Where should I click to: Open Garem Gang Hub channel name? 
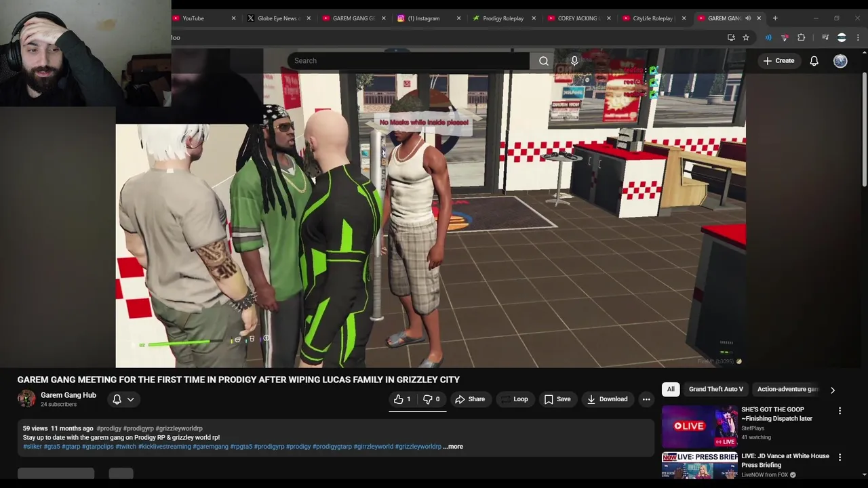(x=68, y=395)
